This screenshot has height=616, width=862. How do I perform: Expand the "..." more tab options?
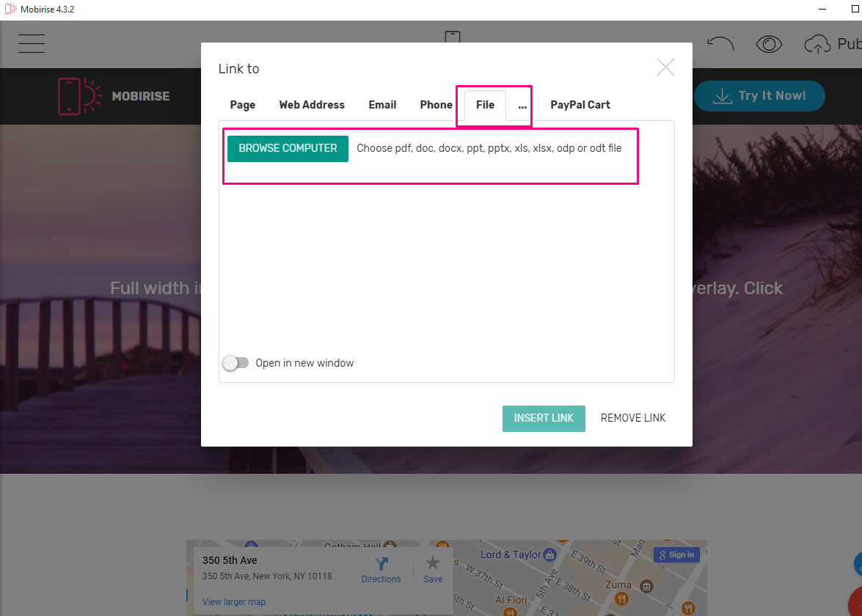(x=522, y=105)
